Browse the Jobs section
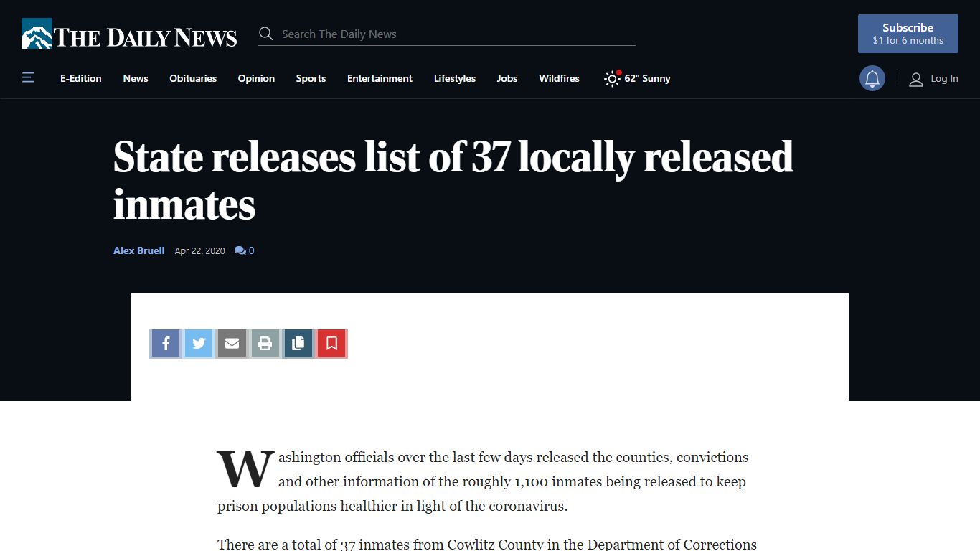The image size is (980, 551). [x=507, y=78]
